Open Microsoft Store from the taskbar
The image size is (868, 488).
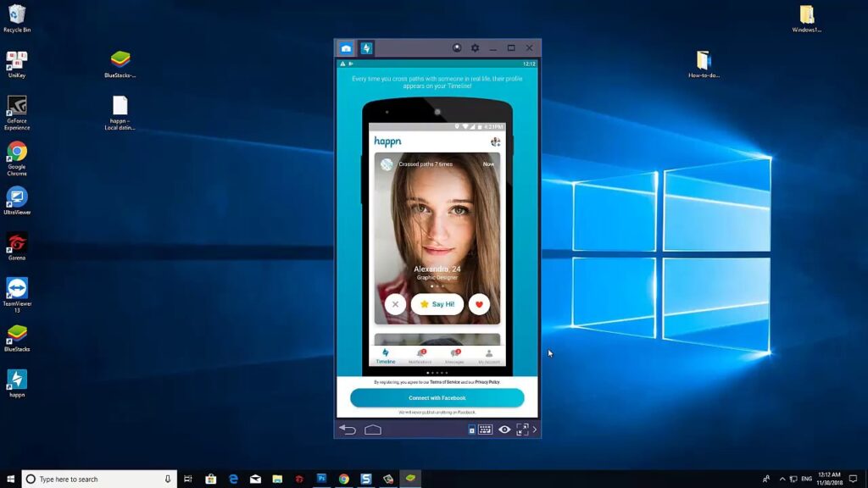pos(211,480)
